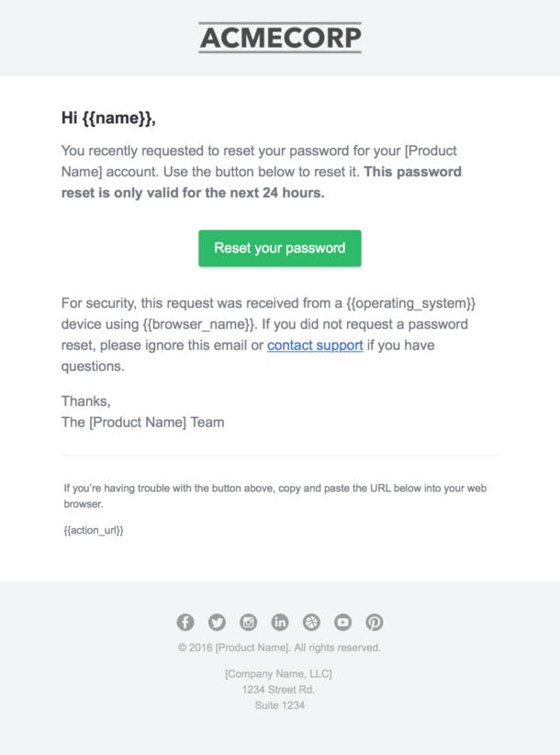The image size is (560, 755).
Task: Click the {{action_url}} placeholder link
Action: click(93, 530)
